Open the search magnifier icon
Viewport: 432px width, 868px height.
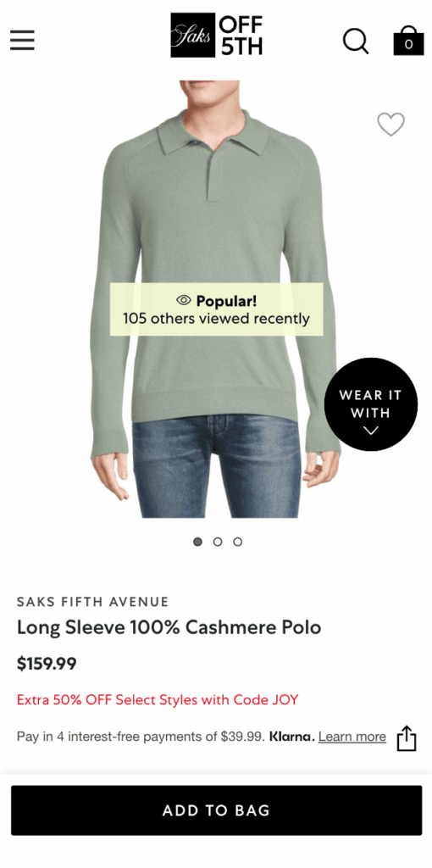(356, 41)
